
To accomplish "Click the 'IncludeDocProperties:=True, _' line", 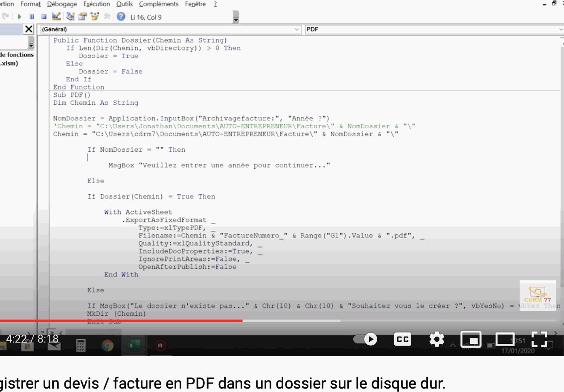I will (200, 251).
